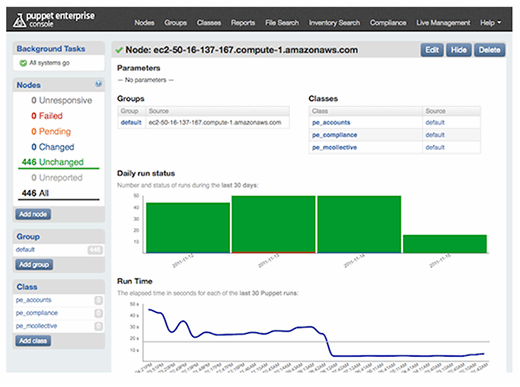Filter by 0 Pending nodes
Image resolution: width=520 pixels, height=387 pixels.
(51, 131)
